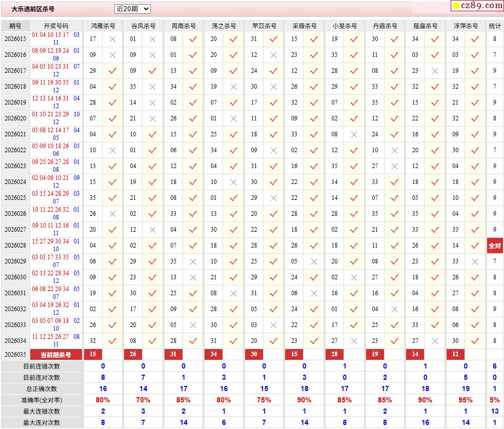The width and height of the screenshot is (504, 429).
Task: Select the 鸿雁杀号 column header
Action: click(x=103, y=26)
